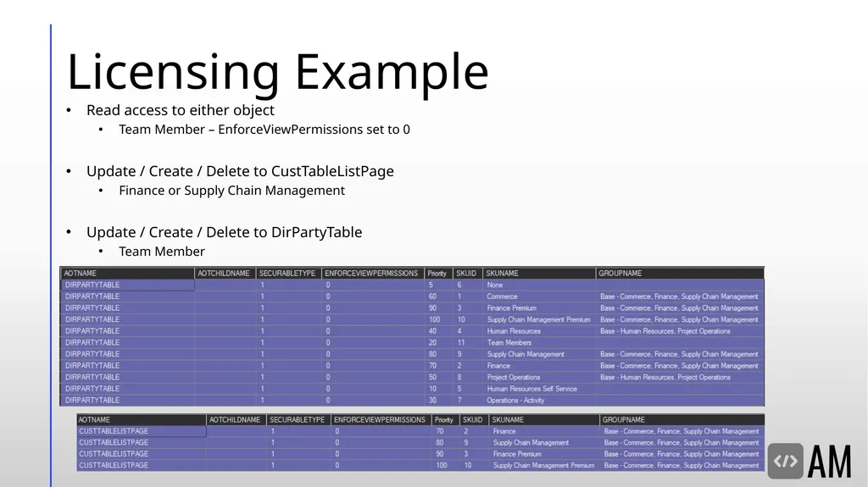Click Priority header in the DIRPARTYTABLE grid
The width and height of the screenshot is (868, 487).
(x=437, y=274)
